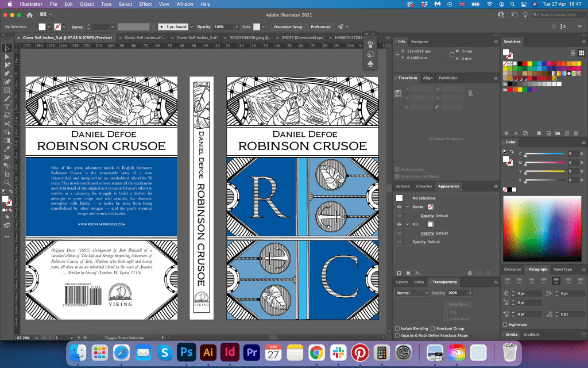Select the Type tool

(7, 107)
